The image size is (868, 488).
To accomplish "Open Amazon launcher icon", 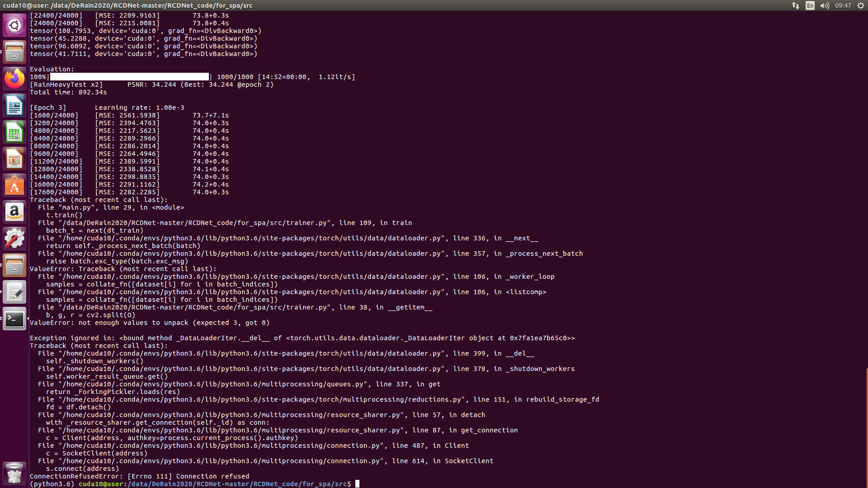I will (14, 212).
